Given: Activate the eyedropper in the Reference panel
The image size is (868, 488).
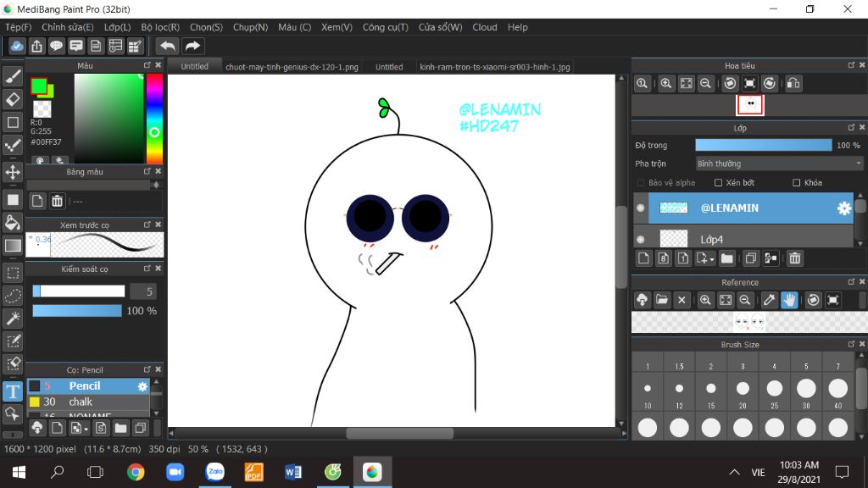Looking at the screenshot, I should click(769, 300).
